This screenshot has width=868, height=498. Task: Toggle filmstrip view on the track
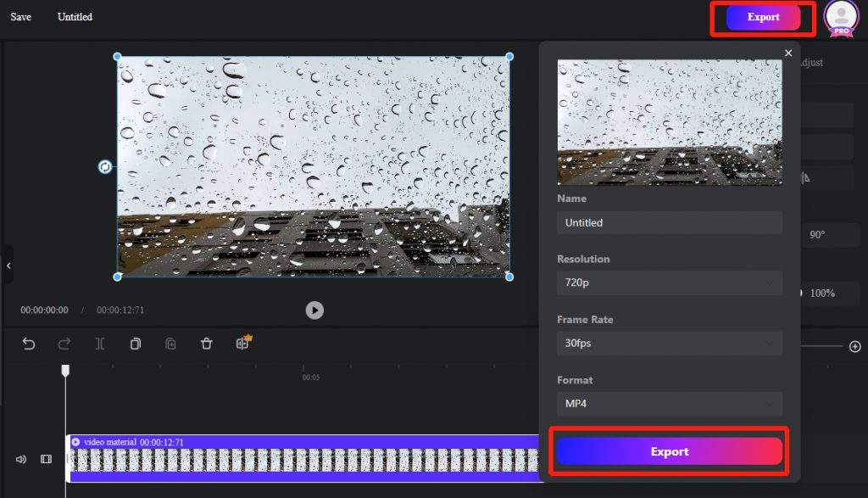(46, 459)
